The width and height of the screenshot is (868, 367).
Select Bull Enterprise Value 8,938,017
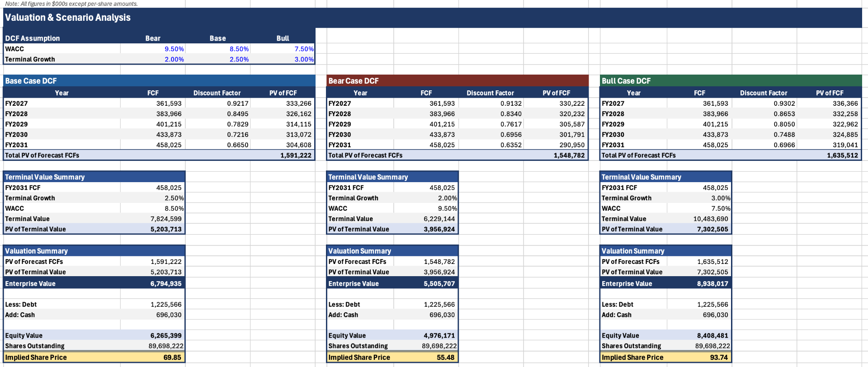pyautogui.click(x=712, y=284)
